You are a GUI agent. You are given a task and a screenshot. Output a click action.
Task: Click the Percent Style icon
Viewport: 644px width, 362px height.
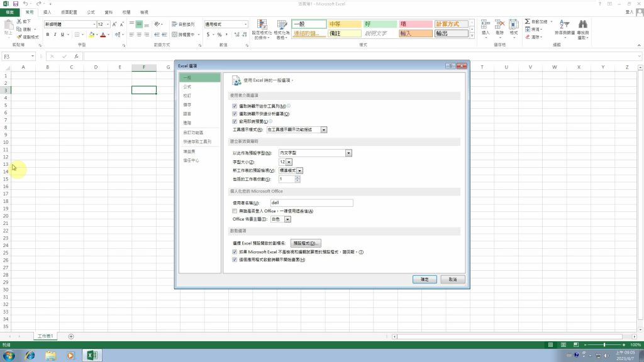pyautogui.click(x=219, y=35)
